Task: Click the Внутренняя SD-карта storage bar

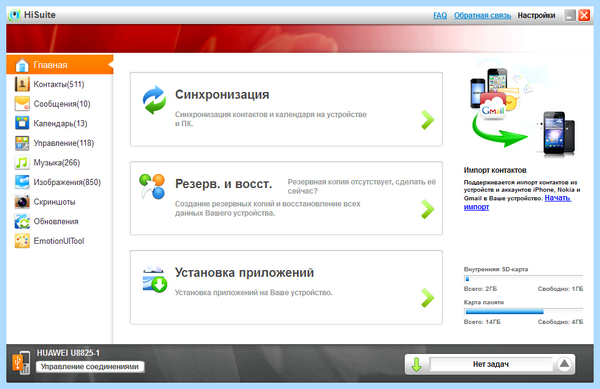Action: point(523,278)
